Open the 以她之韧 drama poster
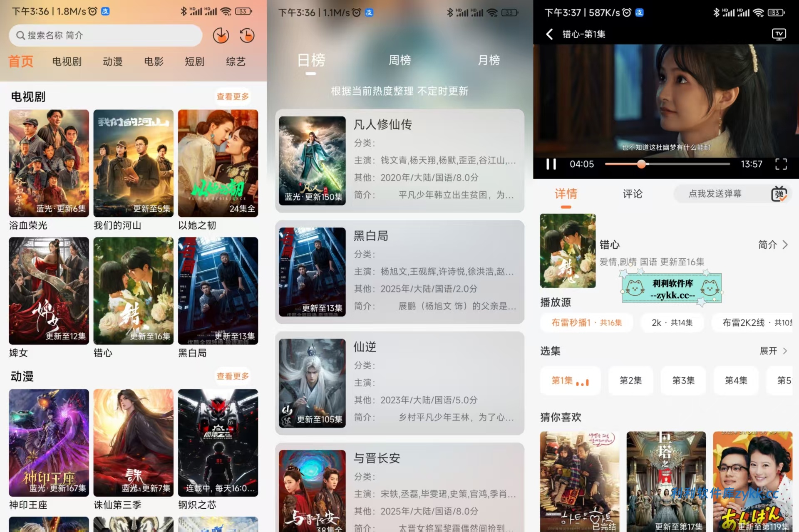Viewport: 799px width, 532px height. pyautogui.click(x=218, y=163)
